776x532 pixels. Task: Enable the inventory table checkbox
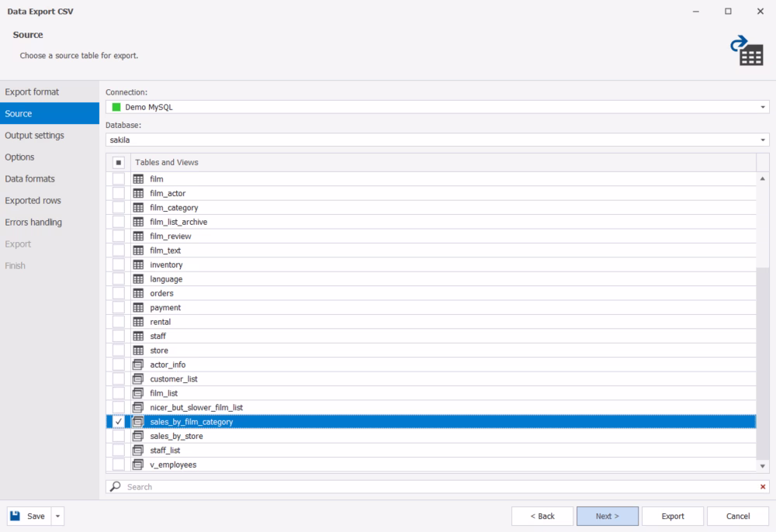118,265
